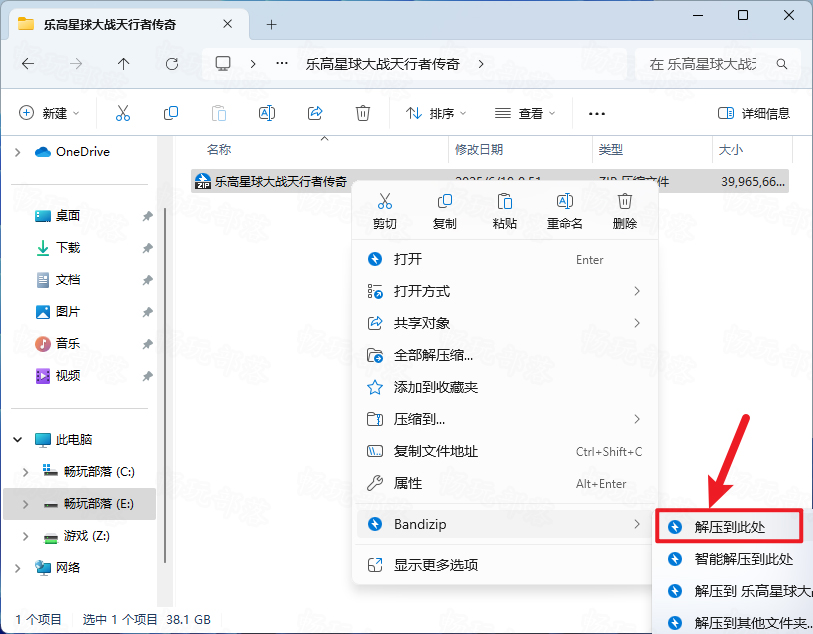Open the 打开方式 submenu
Image resolution: width=813 pixels, height=634 pixels.
click(504, 291)
